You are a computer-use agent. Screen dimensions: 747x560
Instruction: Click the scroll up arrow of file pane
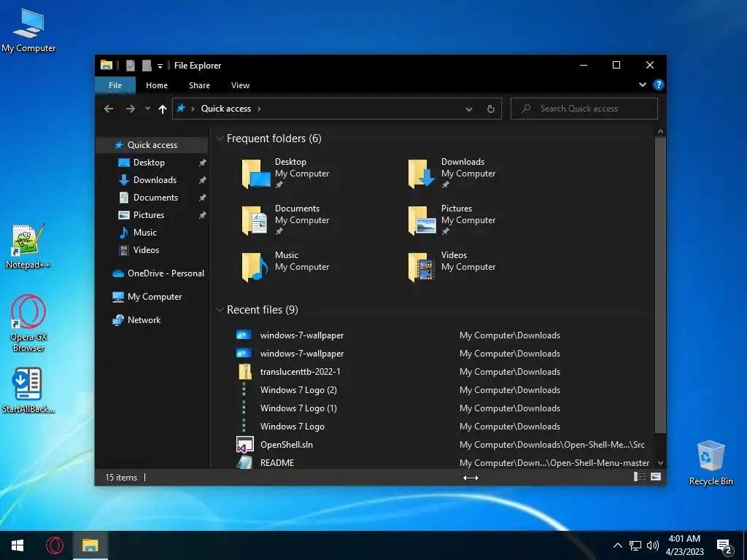pos(660,131)
